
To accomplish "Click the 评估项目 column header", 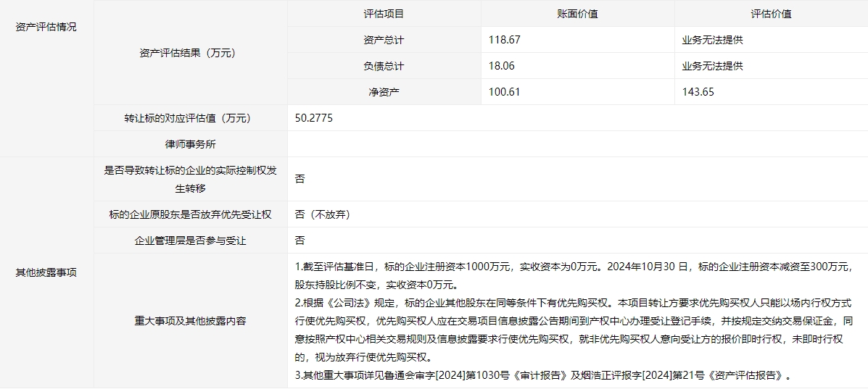I will pos(384,14).
